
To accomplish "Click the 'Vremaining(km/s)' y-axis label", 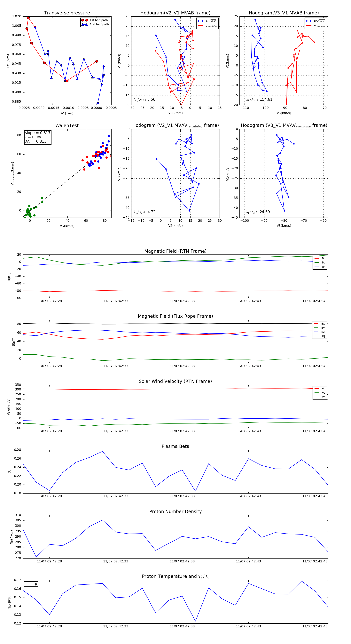I will point(12,173).
